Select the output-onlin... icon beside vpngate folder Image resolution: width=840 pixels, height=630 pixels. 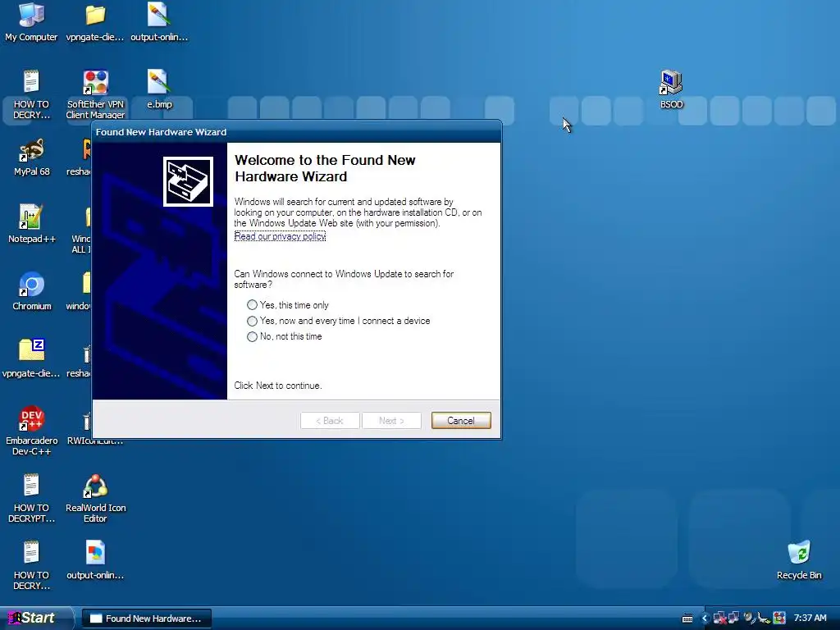click(x=159, y=22)
